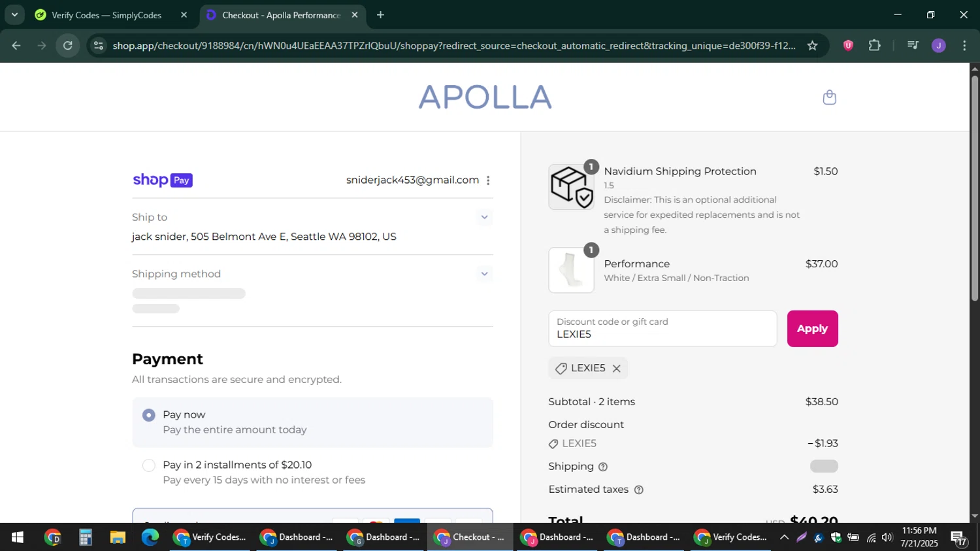Image resolution: width=980 pixels, height=551 pixels.
Task: Open the three-dot menu beside email address
Action: 488,180
